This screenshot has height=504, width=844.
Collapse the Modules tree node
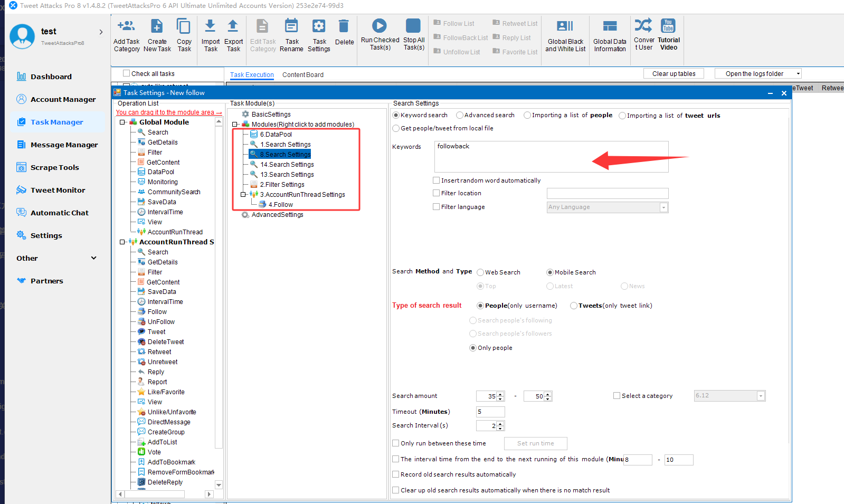(235, 125)
